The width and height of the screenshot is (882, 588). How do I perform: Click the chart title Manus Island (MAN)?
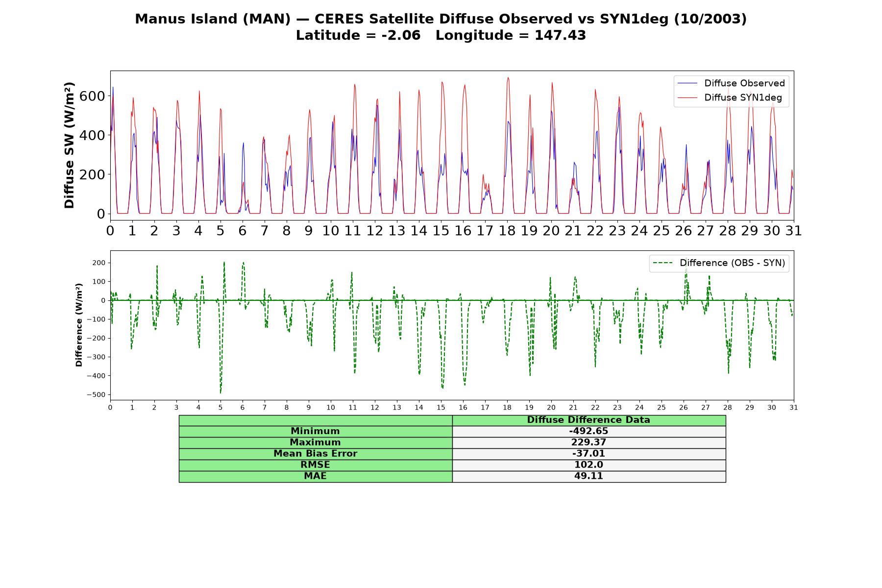tap(213, 19)
